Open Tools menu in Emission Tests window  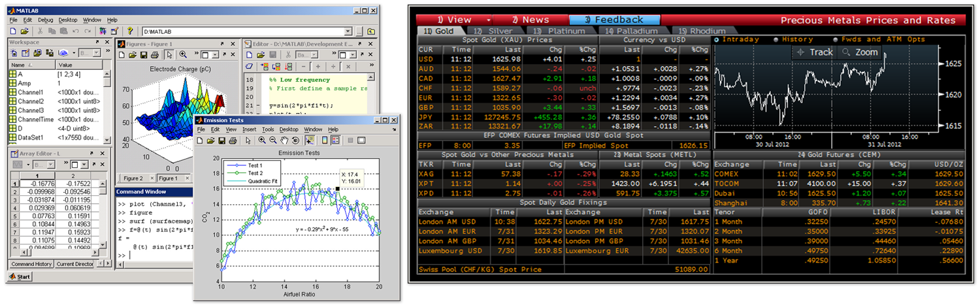pos(268,129)
